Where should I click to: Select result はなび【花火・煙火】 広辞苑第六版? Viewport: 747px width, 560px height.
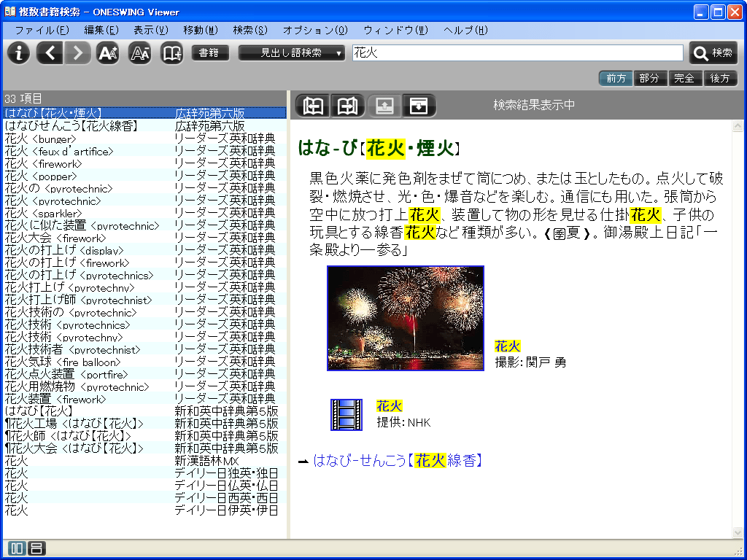click(x=145, y=113)
